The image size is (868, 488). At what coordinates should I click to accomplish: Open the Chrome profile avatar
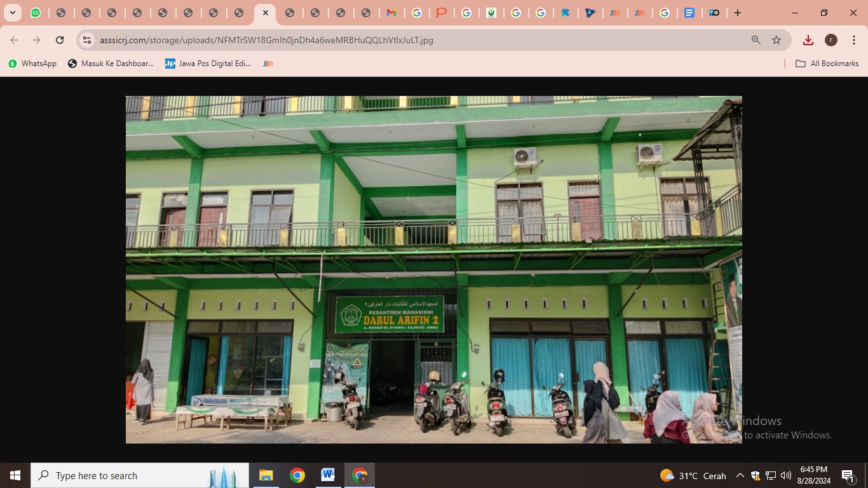831,40
